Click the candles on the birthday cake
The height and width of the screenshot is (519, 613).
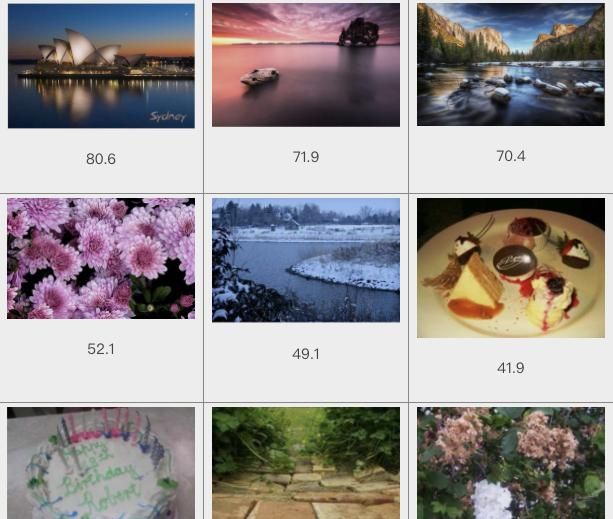(x=104, y=429)
